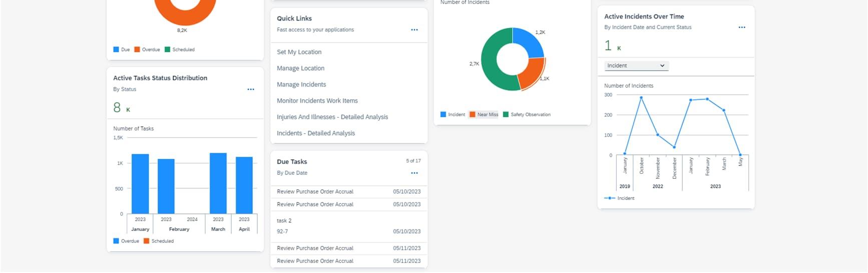Open Active Incidents Over Time overflow menu
Screen dimensions: 868x273
pyautogui.click(x=742, y=28)
